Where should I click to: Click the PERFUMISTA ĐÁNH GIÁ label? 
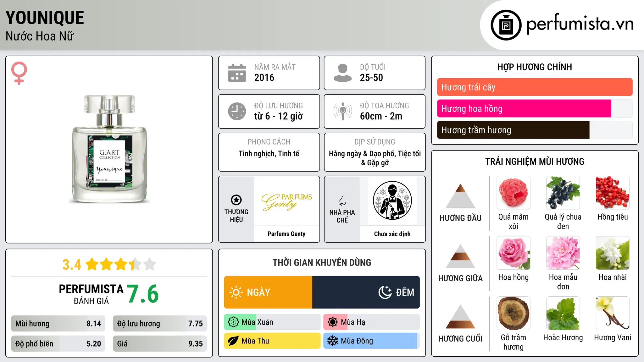91,294
